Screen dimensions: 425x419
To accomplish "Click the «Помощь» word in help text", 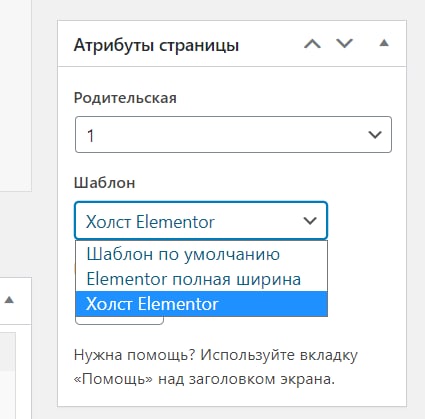I will click(113, 379).
